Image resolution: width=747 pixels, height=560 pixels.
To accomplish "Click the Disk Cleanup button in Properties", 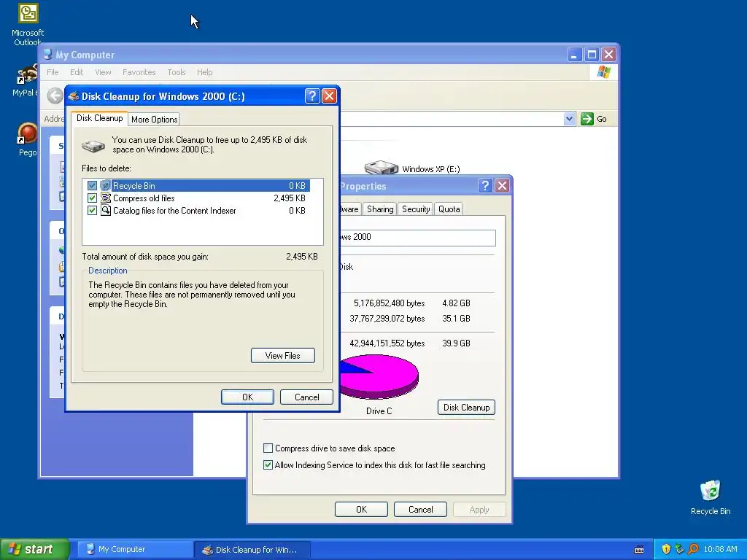I will [x=466, y=407].
